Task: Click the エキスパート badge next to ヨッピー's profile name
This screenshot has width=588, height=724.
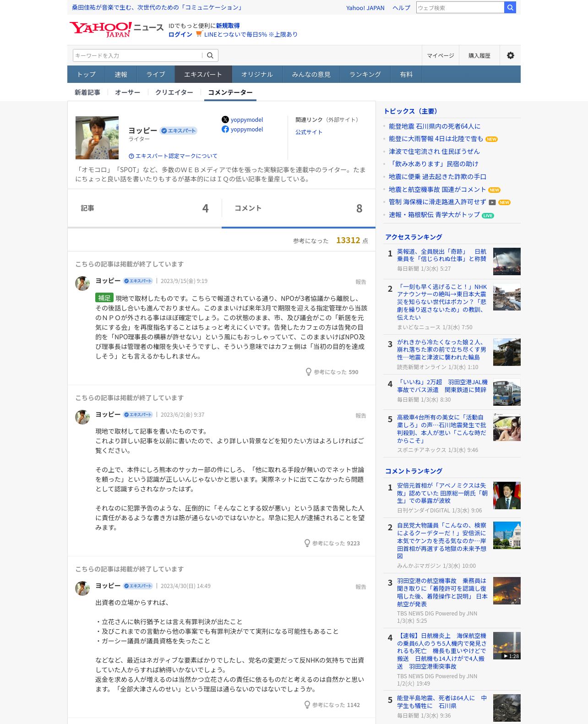Action: pos(179,131)
